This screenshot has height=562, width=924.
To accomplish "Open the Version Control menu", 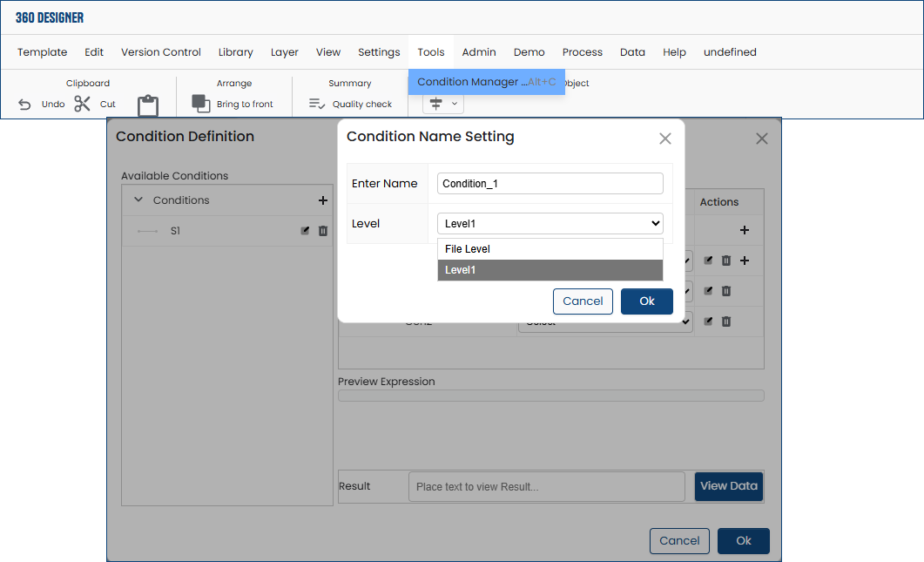I will 161,52.
